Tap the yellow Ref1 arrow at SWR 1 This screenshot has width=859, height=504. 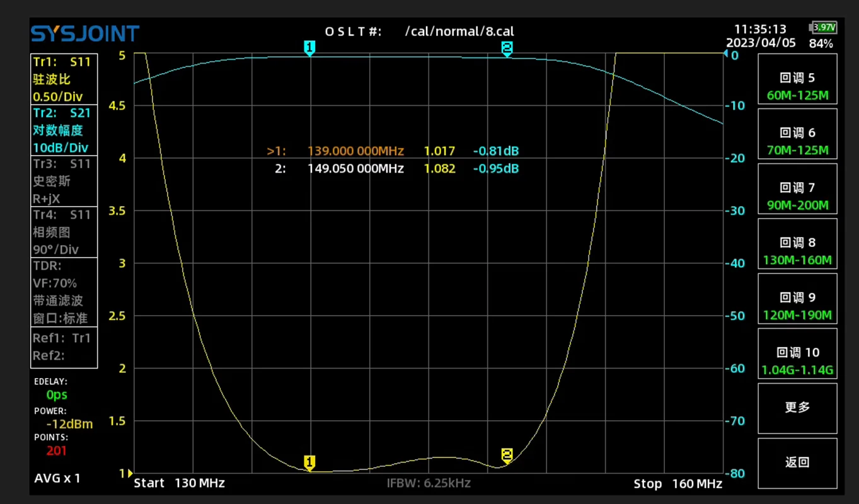[130, 473]
